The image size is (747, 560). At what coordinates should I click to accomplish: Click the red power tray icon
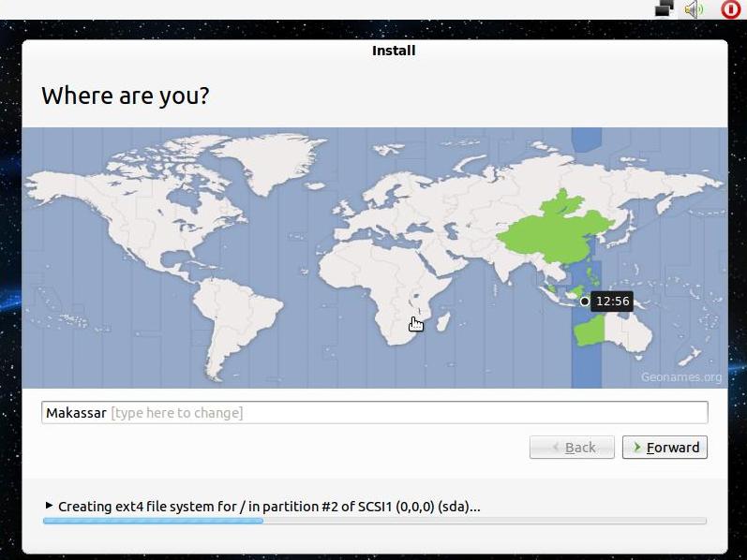pos(730,9)
